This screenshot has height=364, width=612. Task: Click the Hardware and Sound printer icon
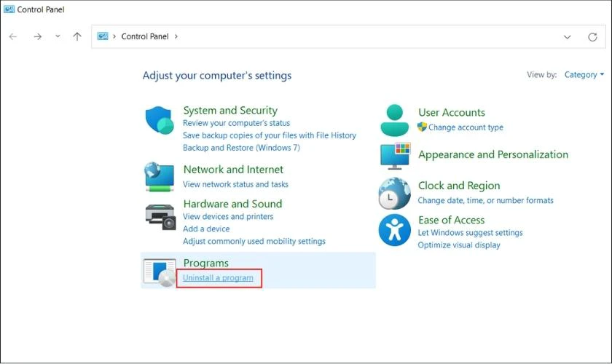tap(160, 216)
